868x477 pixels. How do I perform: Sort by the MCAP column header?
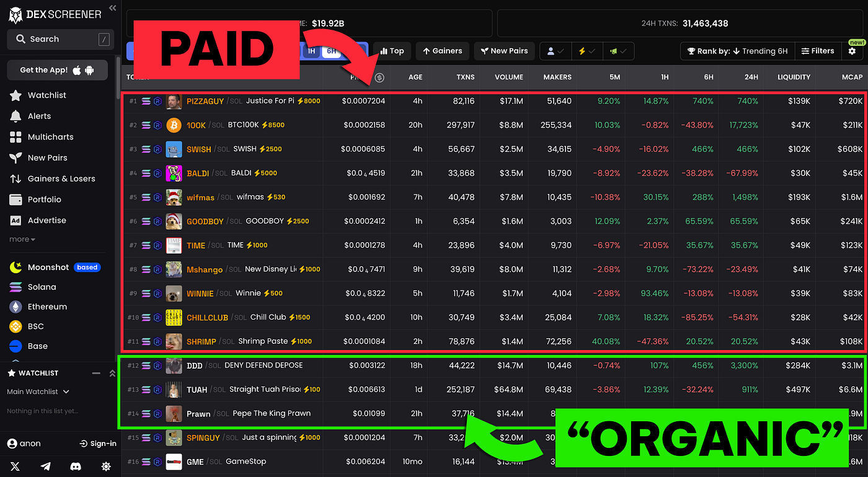(852, 77)
